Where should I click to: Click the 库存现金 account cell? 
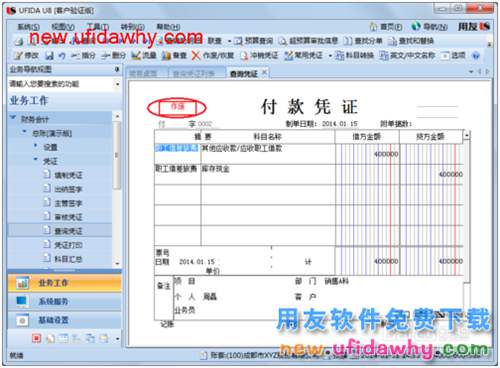pos(268,174)
